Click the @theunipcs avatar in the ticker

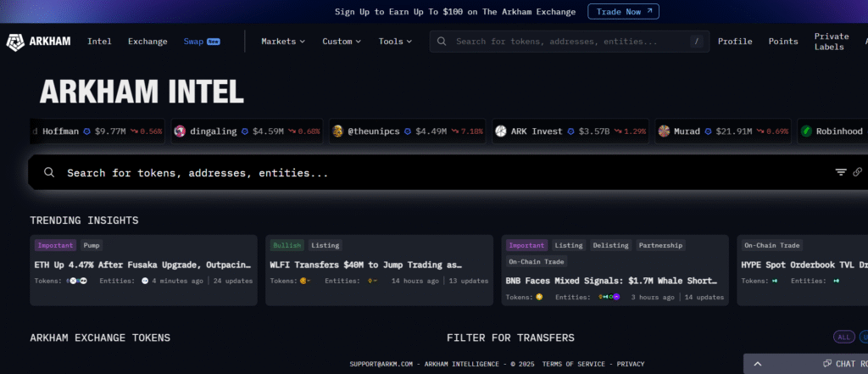(337, 131)
